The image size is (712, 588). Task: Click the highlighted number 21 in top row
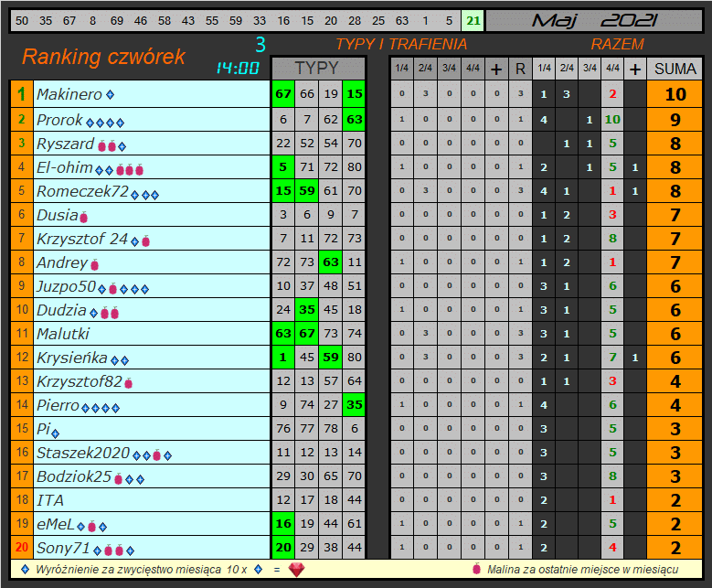click(x=473, y=20)
